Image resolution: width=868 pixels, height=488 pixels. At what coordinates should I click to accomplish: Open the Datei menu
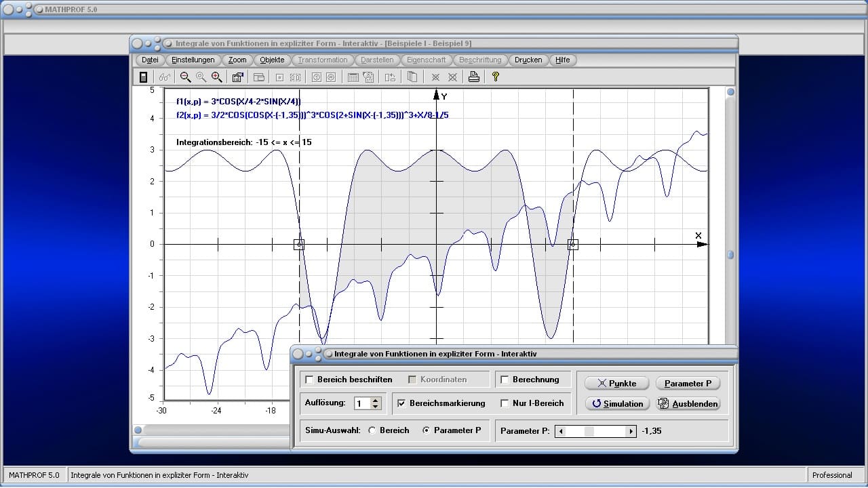tap(150, 60)
